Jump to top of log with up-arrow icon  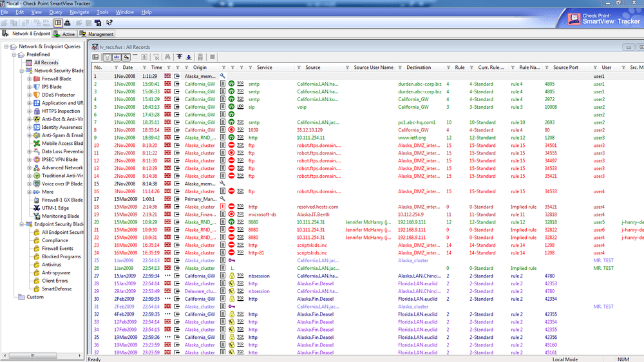[x=179, y=57]
